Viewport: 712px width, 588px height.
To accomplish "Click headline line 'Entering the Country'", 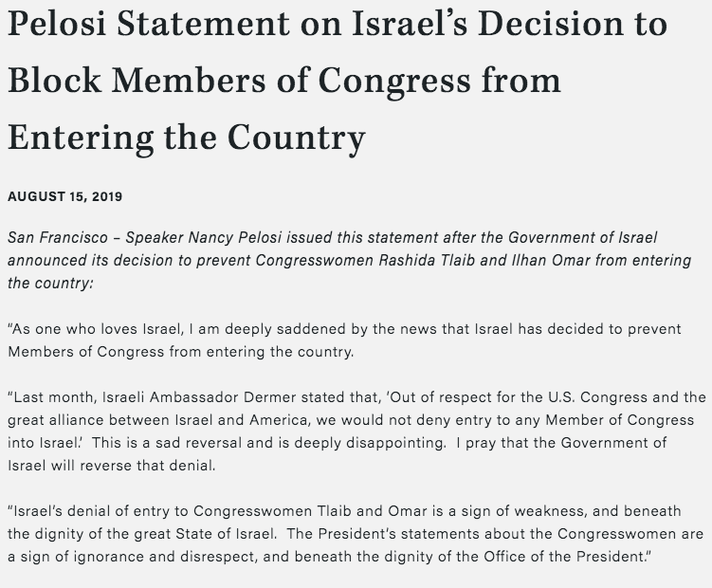I will (x=187, y=138).
